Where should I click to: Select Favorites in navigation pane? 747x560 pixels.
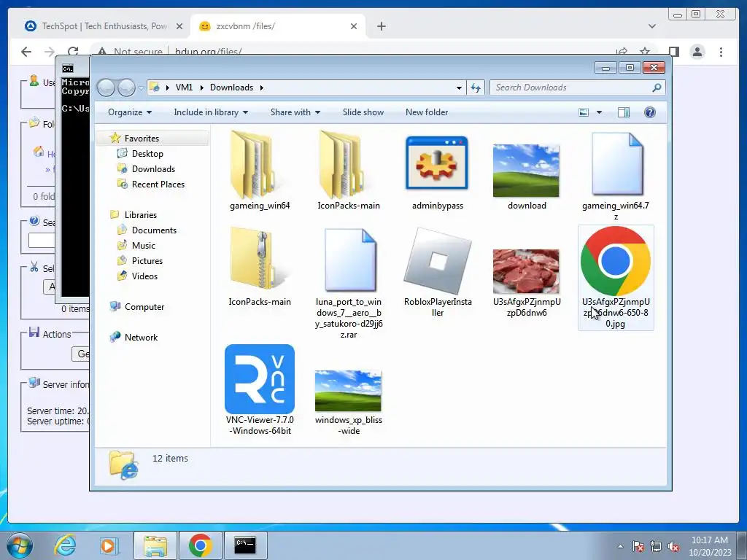[x=142, y=138]
